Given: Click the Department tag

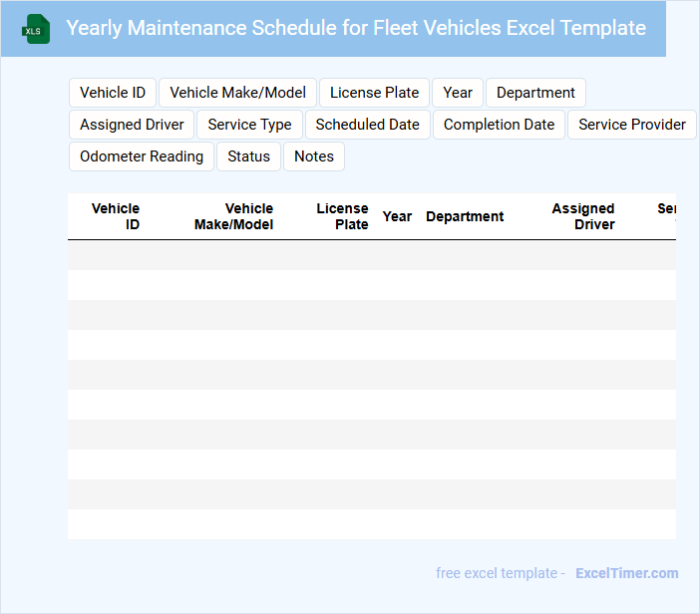Looking at the screenshot, I should 535,93.
